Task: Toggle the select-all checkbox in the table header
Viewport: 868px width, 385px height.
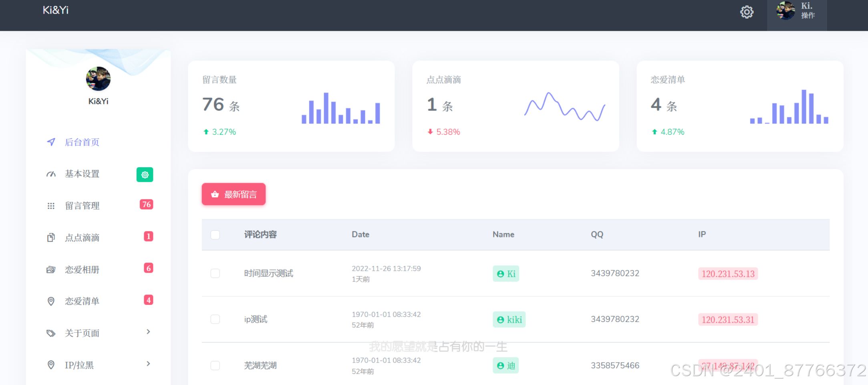Action: [215, 234]
